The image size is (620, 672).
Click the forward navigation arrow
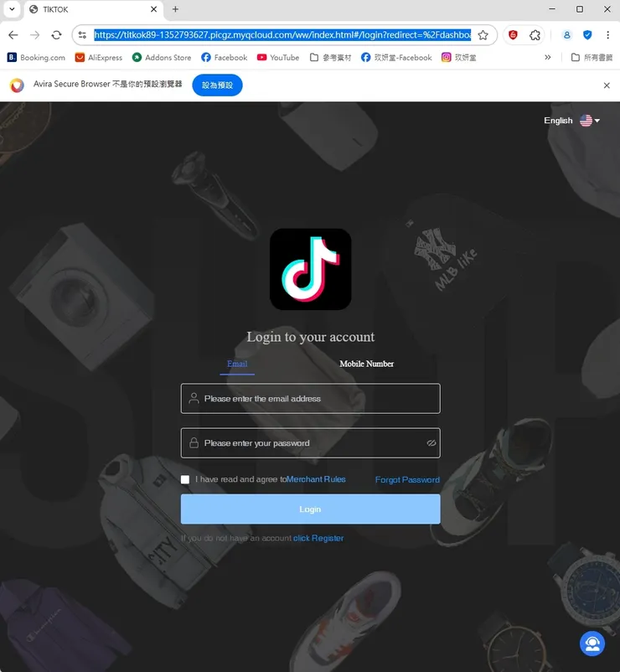pyautogui.click(x=34, y=35)
